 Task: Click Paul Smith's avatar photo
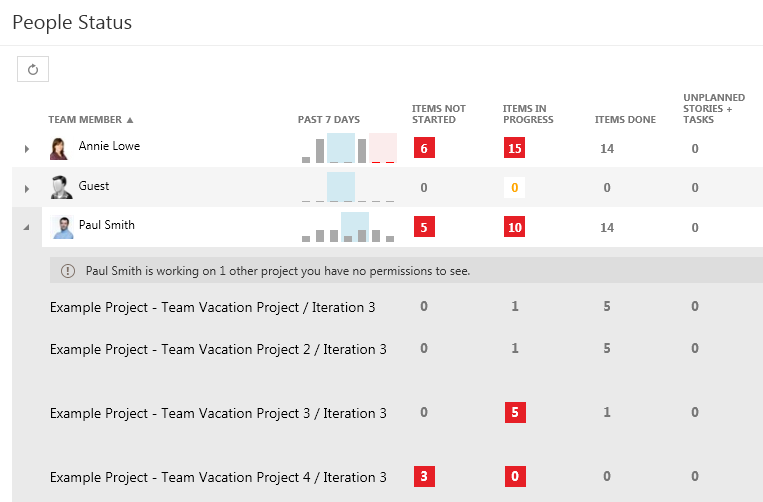pos(63,227)
